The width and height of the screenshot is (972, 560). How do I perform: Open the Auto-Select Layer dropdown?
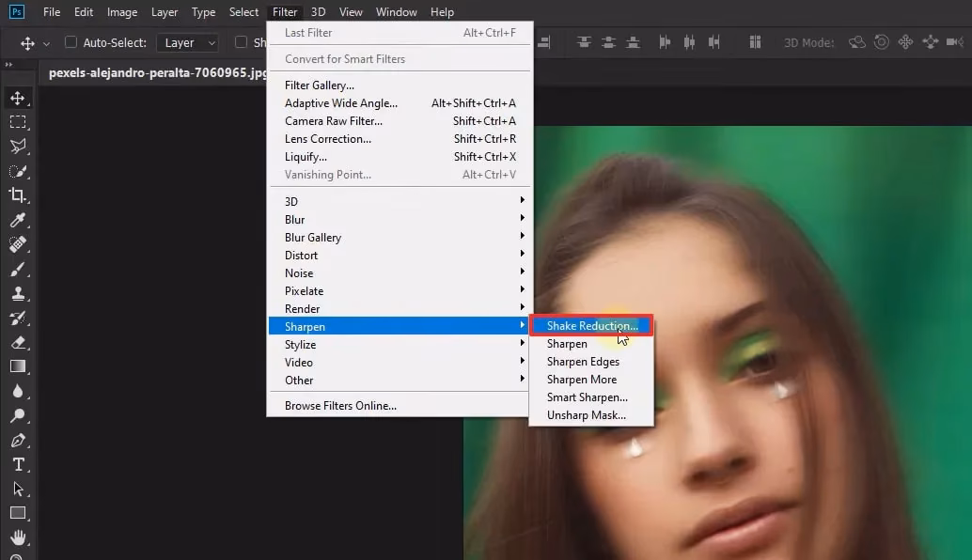coord(187,42)
